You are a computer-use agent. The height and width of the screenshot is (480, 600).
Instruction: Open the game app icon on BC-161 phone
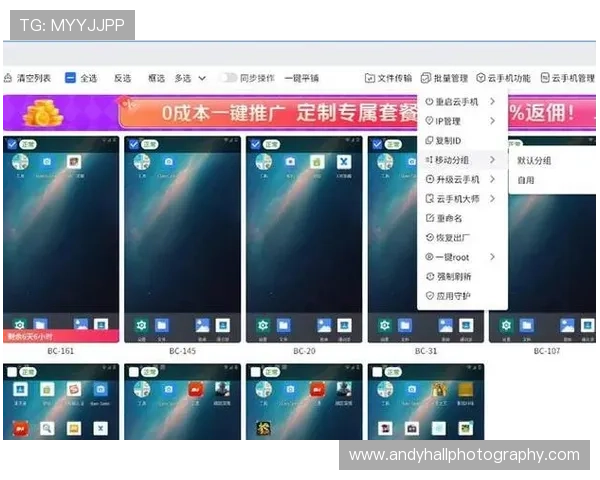click(74, 162)
